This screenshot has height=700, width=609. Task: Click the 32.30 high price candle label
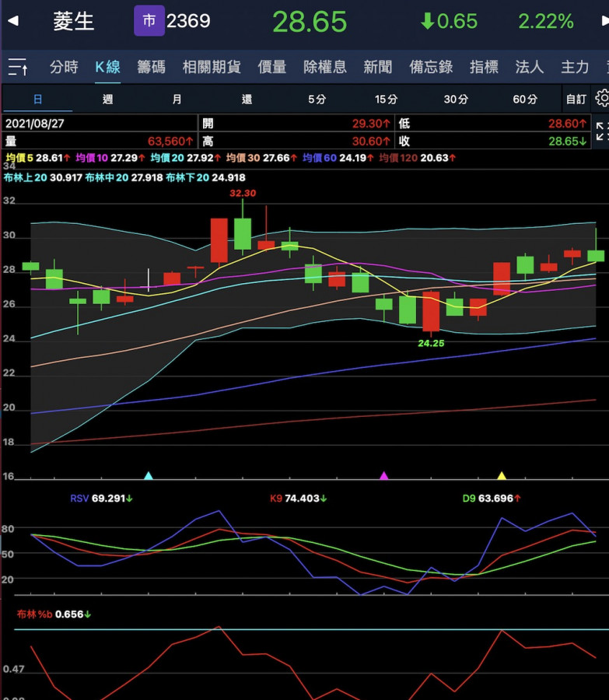(242, 193)
